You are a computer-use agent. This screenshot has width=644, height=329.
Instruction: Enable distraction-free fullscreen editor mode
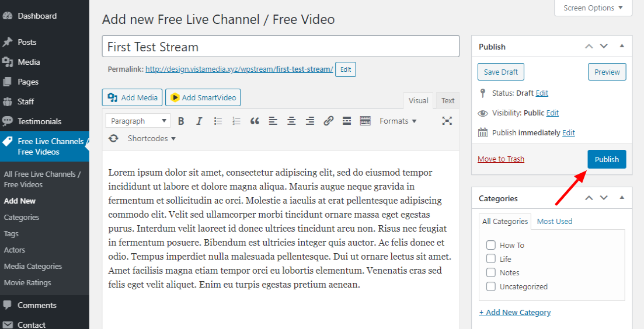point(447,121)
